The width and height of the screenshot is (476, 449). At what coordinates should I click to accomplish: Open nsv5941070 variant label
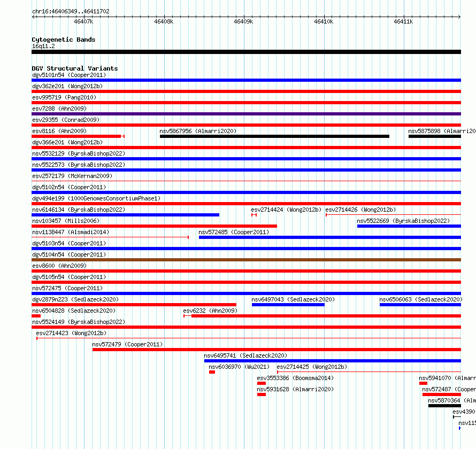[x=447, y=378]
